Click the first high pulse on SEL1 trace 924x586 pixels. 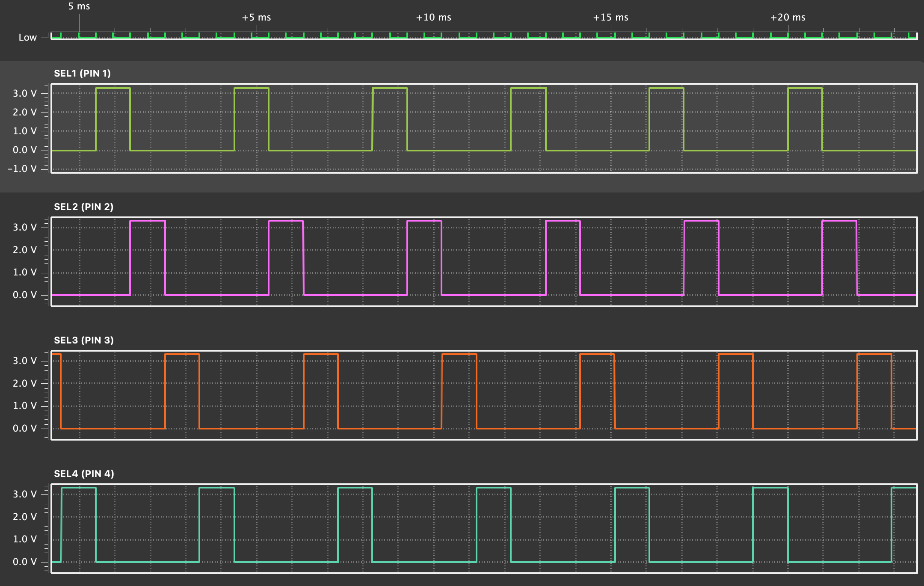click(x=113, y=89)
